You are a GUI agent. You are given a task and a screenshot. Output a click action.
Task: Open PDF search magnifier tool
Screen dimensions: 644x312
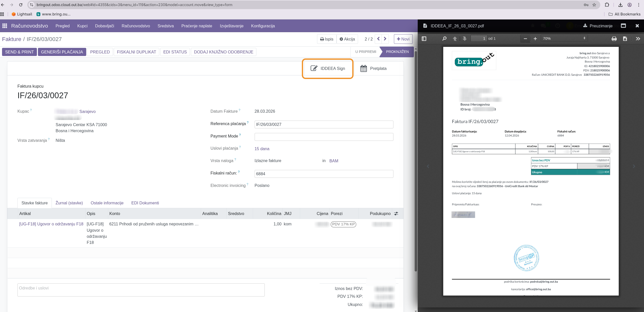point(444,39)
